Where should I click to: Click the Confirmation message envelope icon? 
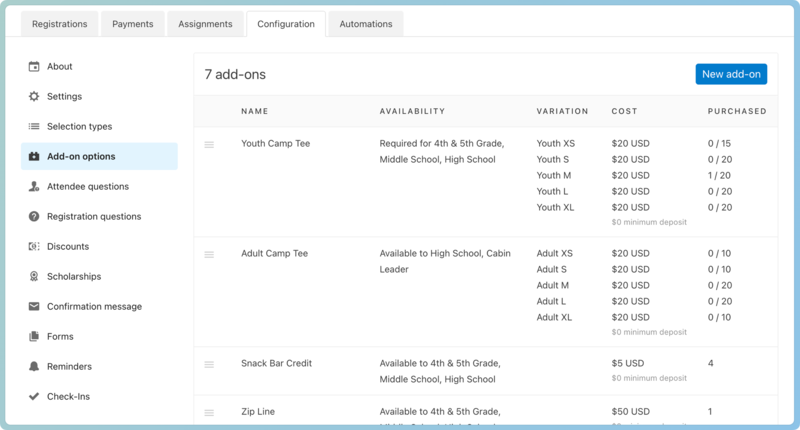34,307
